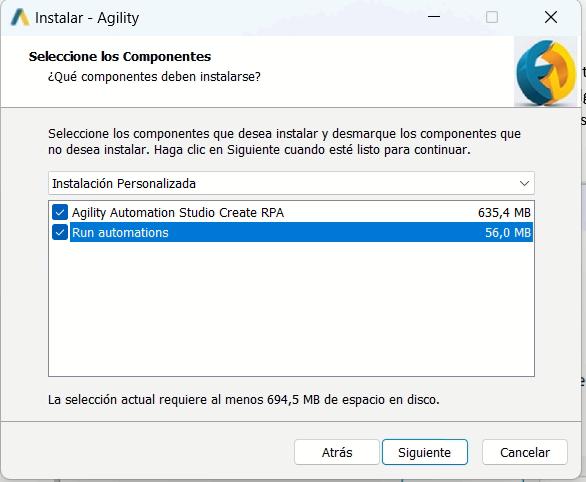
Task: Uncheck Agility Automation Studio Create RPA checkbox
Action: click(x=60, y=212)
